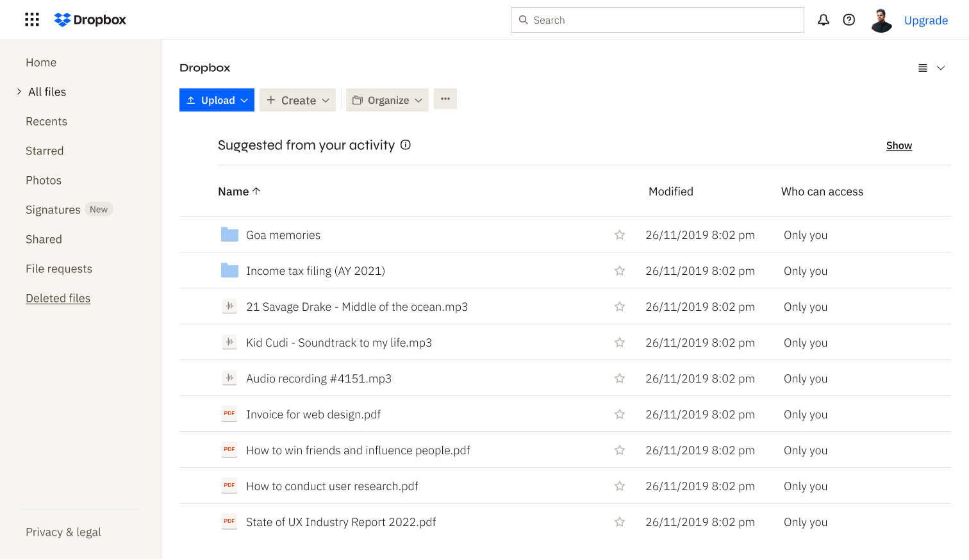This screenshot has height=560, width=969.
Task: Open 21 Savage Drake - Middle of the ocean.mp3
Action: point(357,306)
